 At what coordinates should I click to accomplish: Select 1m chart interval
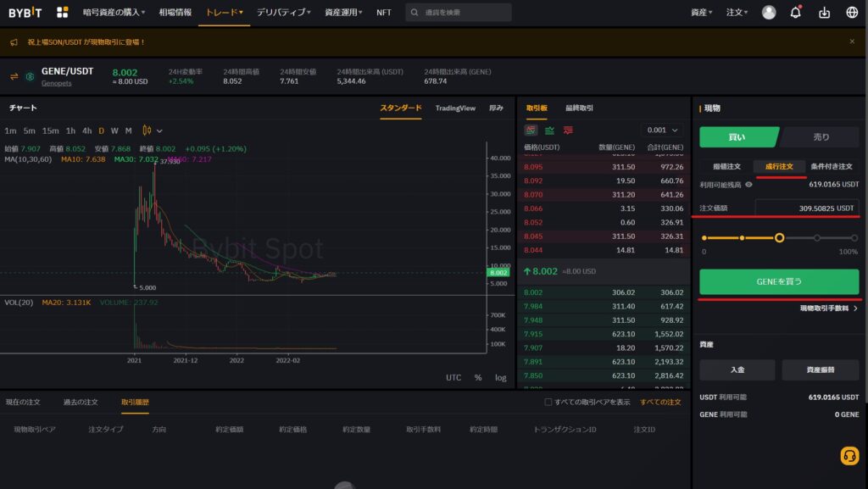click(10, 131)
